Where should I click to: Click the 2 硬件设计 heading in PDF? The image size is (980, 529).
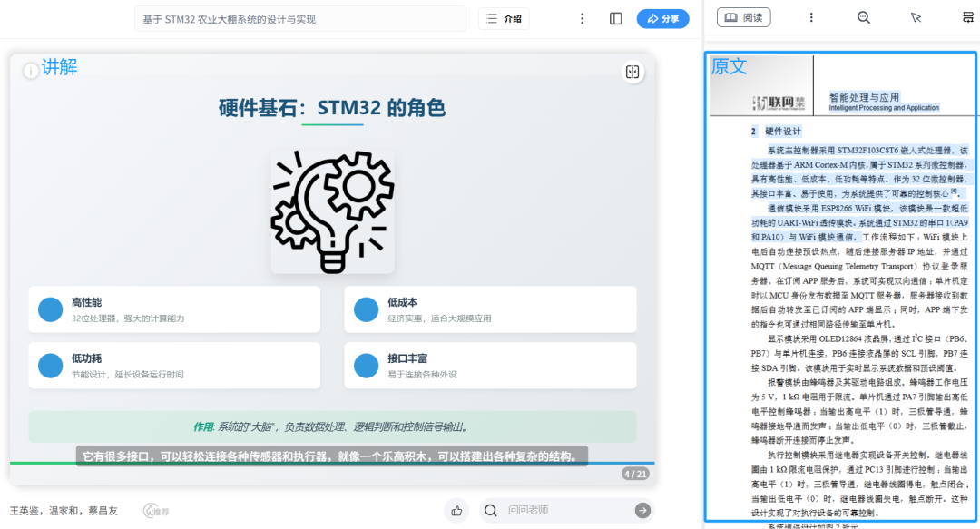776,132
